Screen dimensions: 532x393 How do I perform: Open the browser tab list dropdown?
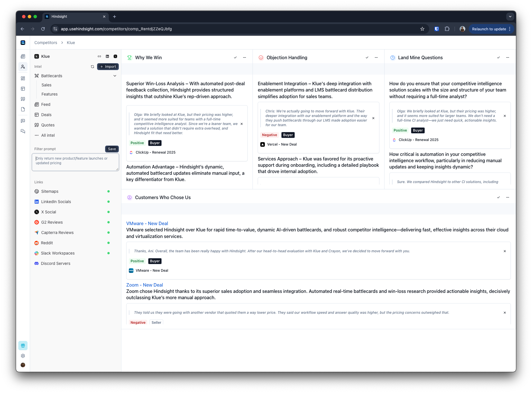pos(510,17)
